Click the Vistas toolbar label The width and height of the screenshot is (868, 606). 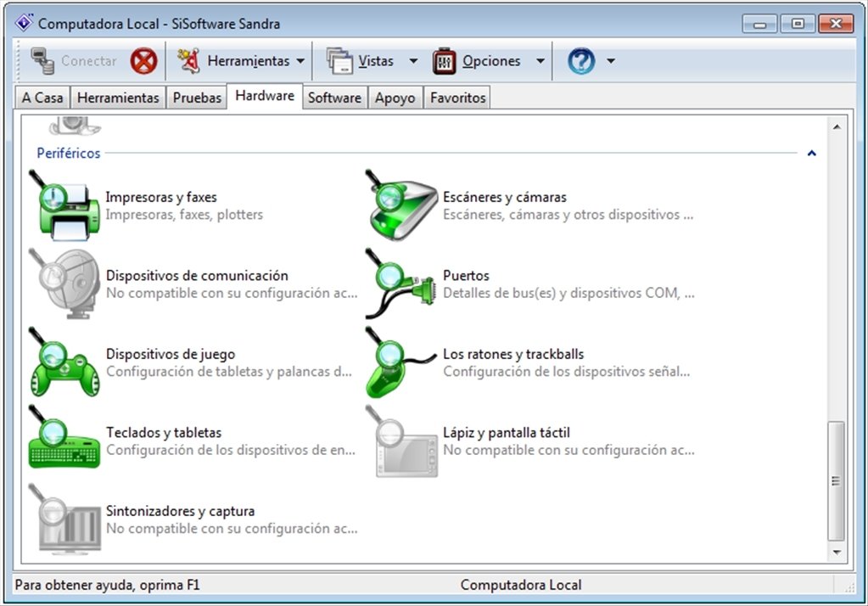pyautogui.click(x=376, y=61)
